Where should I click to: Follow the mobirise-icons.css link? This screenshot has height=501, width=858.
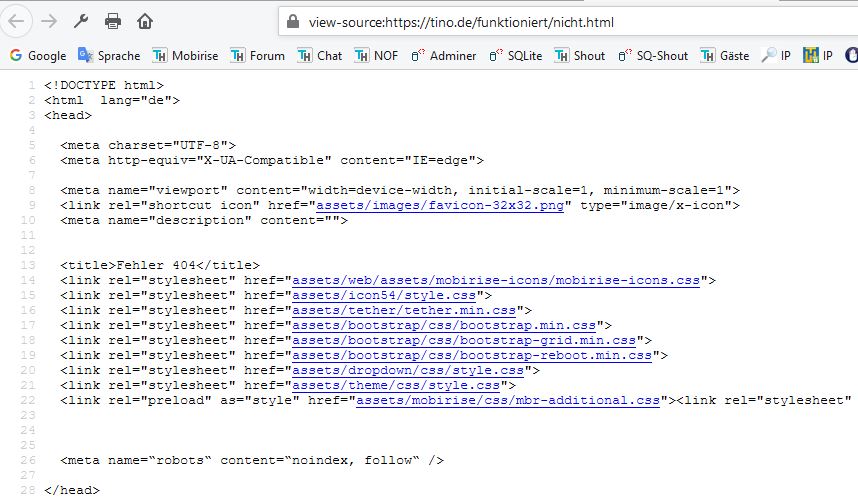tap(496, 281)
